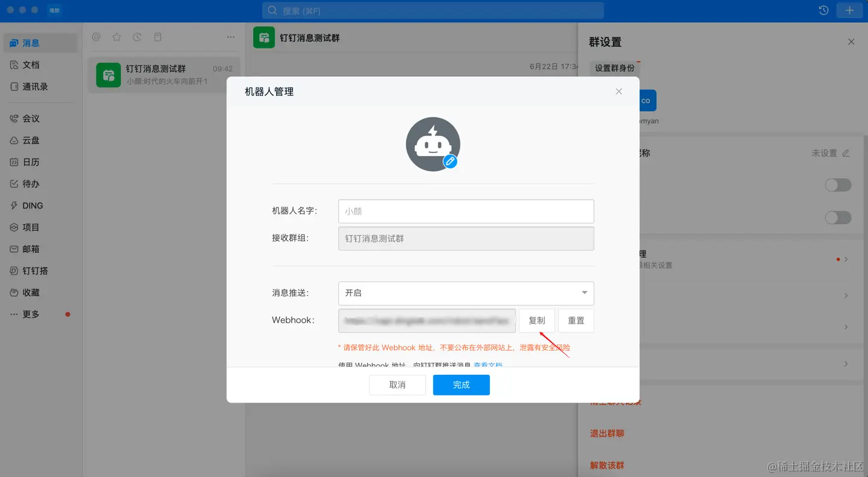Close the 机器人管理 dialog with X
This screenshot has height=477, width=868.
(619, 91)
